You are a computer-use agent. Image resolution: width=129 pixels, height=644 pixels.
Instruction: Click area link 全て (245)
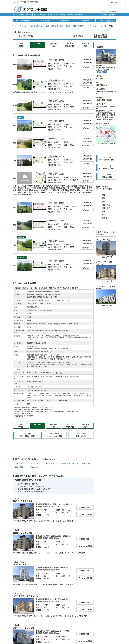click(20, 463)
